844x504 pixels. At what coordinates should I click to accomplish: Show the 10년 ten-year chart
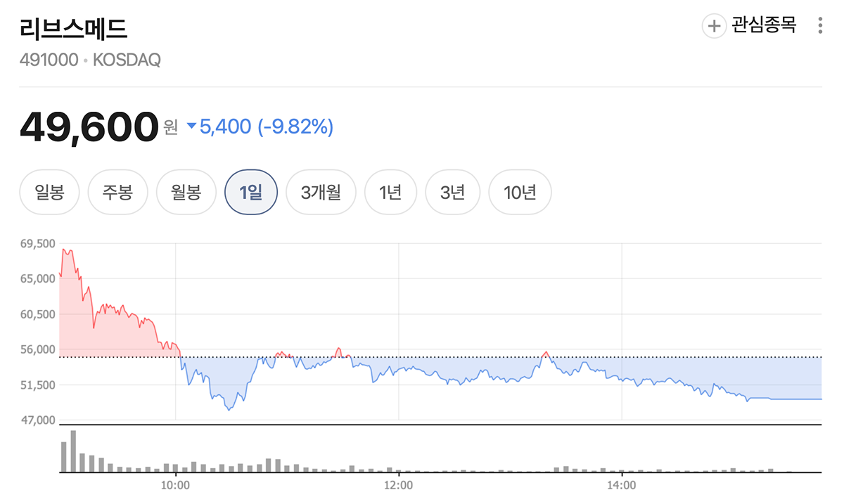[x=520, y=192]
